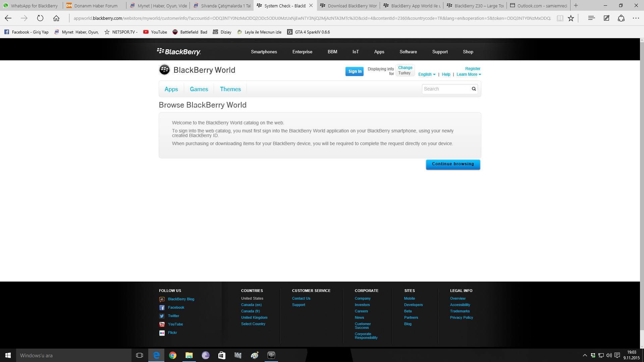This screenshot has height=362, width=644.
Task: Click Continue browsing button
Action: pyautogui.click(x=453, y=164)
